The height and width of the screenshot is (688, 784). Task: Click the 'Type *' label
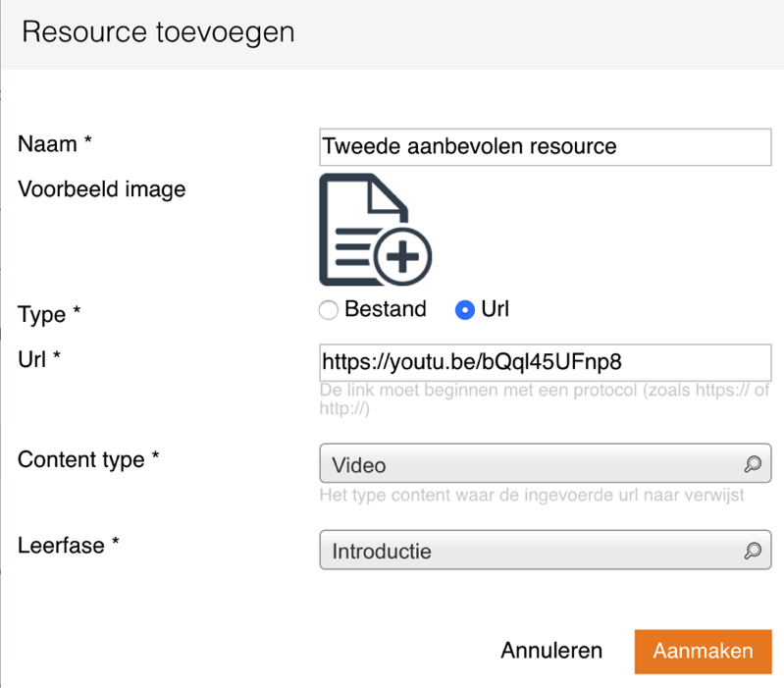coord(49,314)
